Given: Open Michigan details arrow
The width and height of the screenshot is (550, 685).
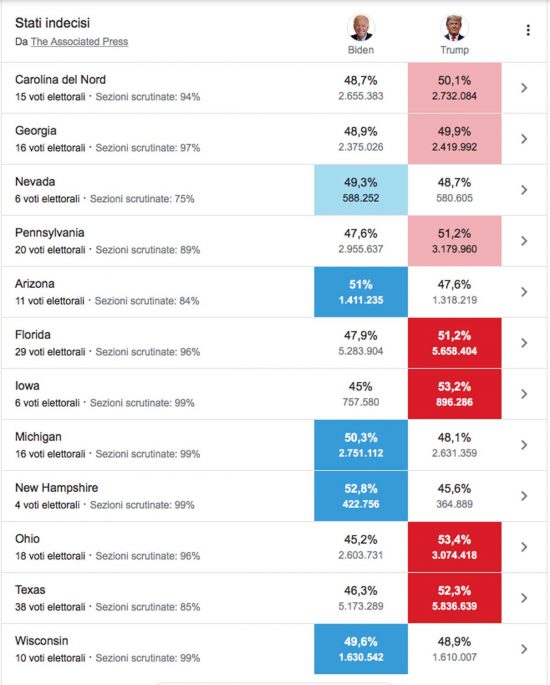Looking at the screenshot, I should pyautogui.click(x=524, y=445).
